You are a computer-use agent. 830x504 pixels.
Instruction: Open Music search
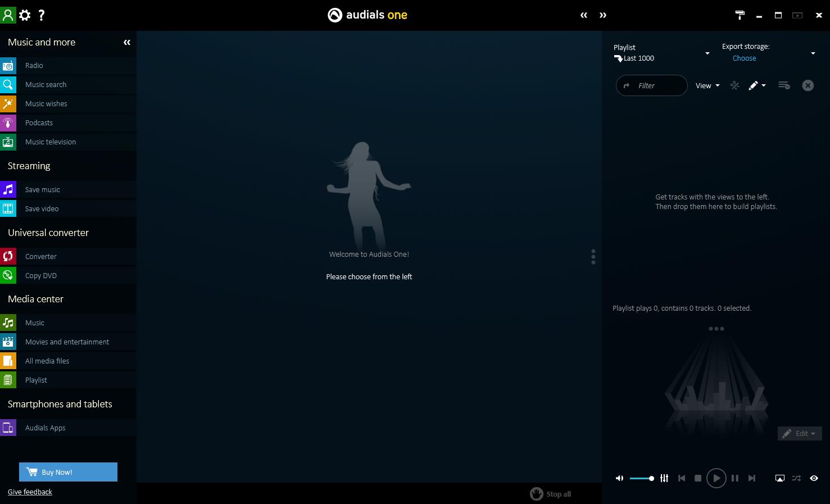pyautogui.click(x=68, y=85)
